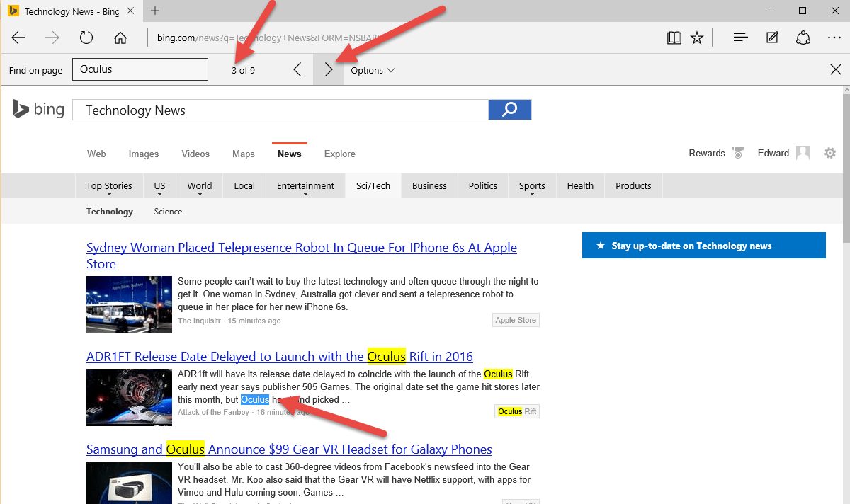Open the Gear VR headset thumbnail

[x=129, y=483]
